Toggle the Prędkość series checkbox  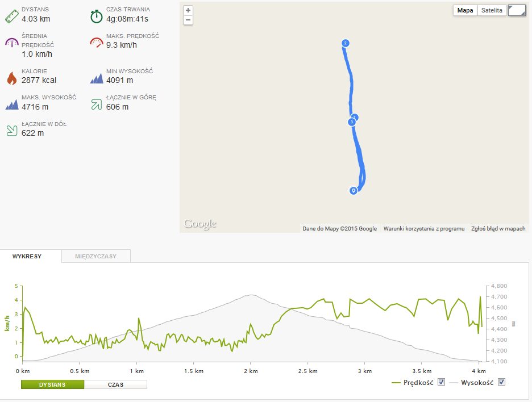pos(441,382)
